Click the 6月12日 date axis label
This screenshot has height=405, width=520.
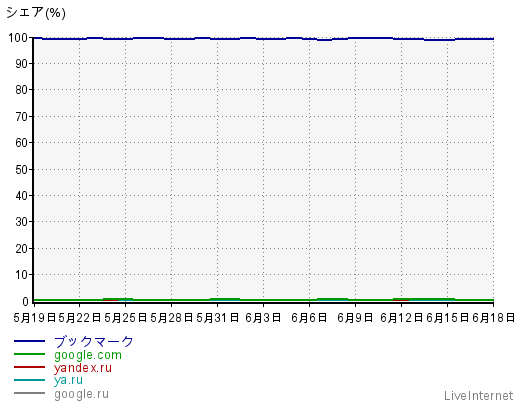[x=401, y=318]
